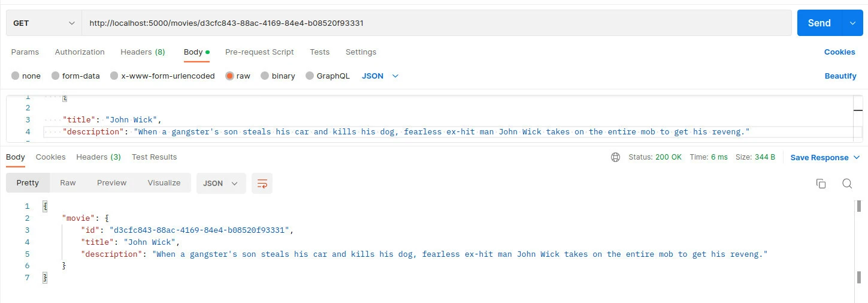Select the form-data radio option

[x=56, y=76]
